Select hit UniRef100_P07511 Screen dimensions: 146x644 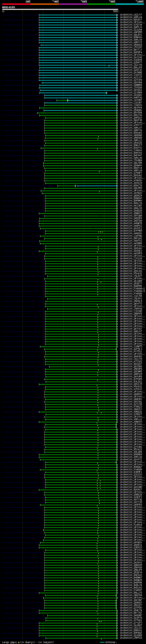(x=131, y=352)
